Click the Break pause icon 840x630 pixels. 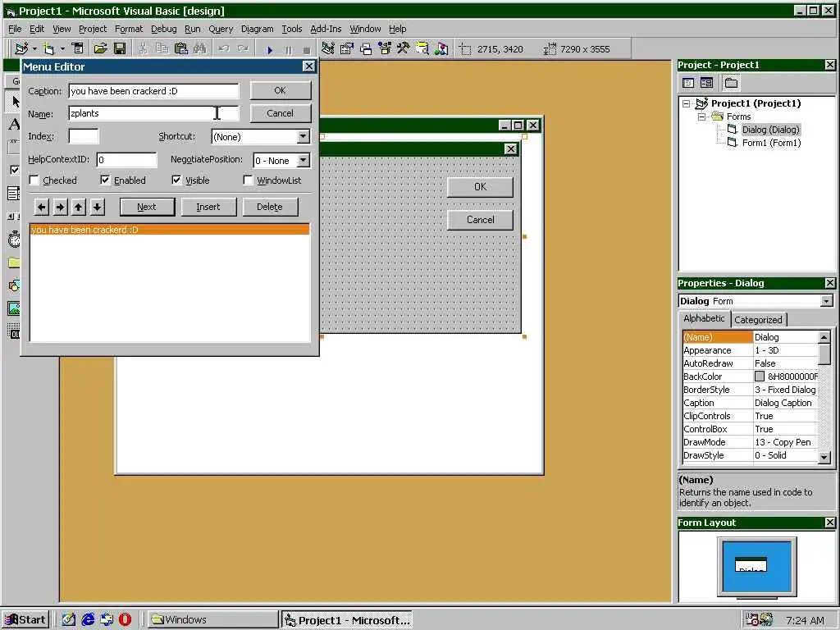[x=288, y=50]
